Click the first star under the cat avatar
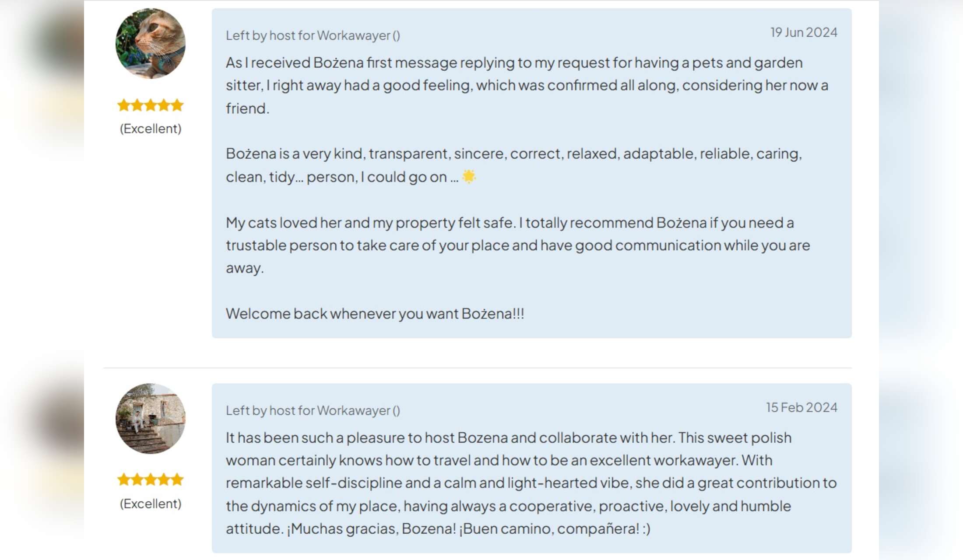 click(x=124, y=105)
